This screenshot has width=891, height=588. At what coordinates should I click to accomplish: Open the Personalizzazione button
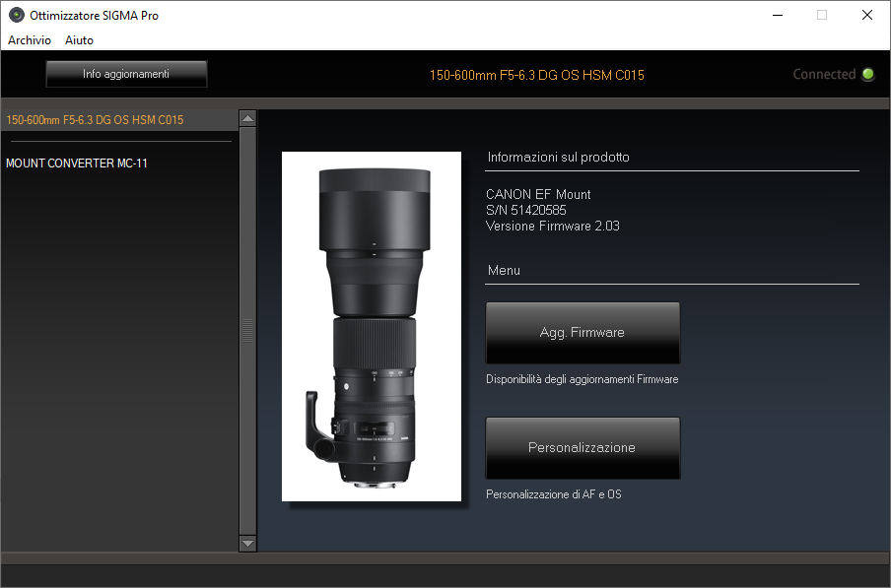(x=583, y=448)
